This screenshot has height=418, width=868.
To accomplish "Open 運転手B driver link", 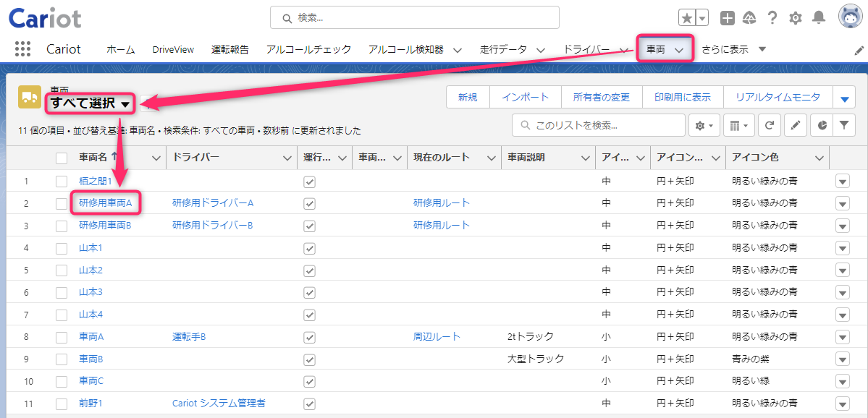I will (189, 336).
